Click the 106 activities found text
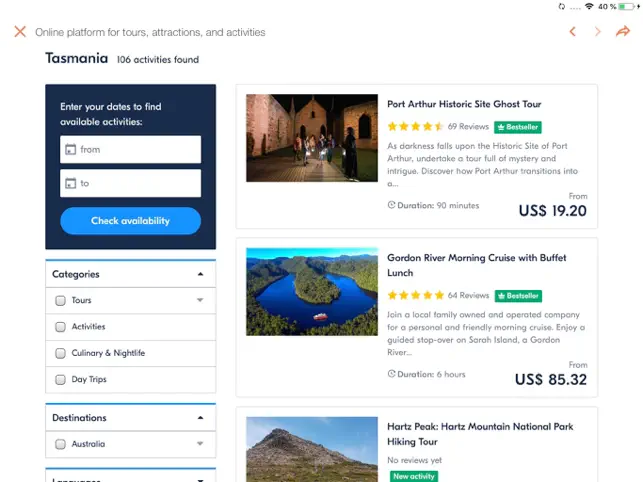Screen dimensions: 643x482 (158, 59)
